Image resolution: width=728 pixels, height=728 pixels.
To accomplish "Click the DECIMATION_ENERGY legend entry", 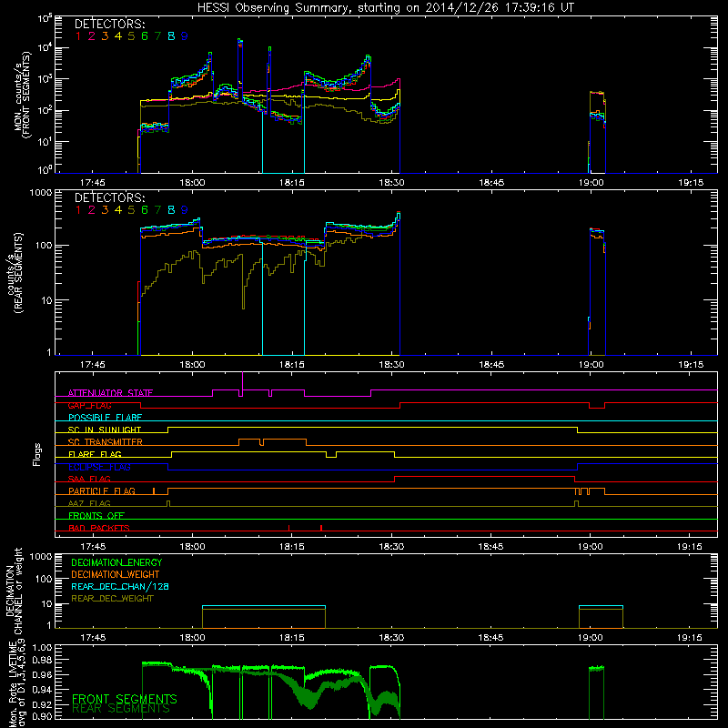I will tap(116, 562).
